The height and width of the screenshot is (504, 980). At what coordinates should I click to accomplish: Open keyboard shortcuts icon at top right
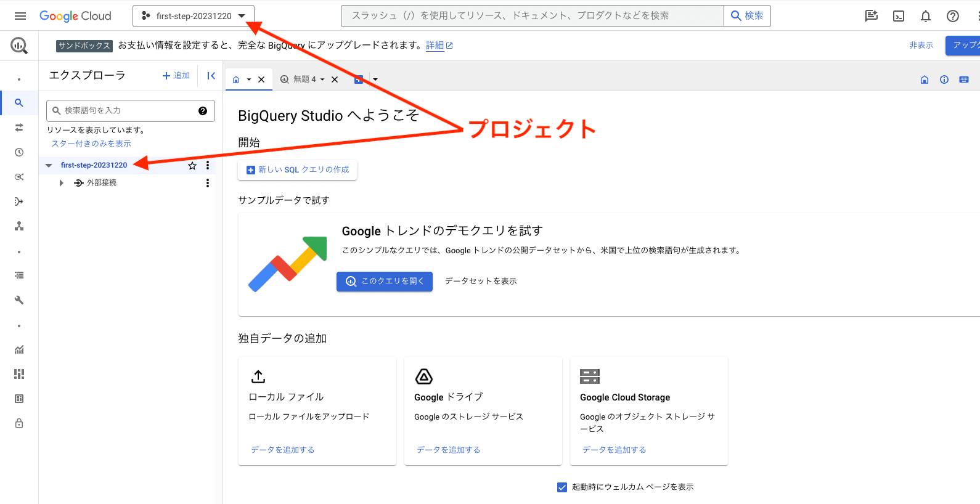click(964, 79)
